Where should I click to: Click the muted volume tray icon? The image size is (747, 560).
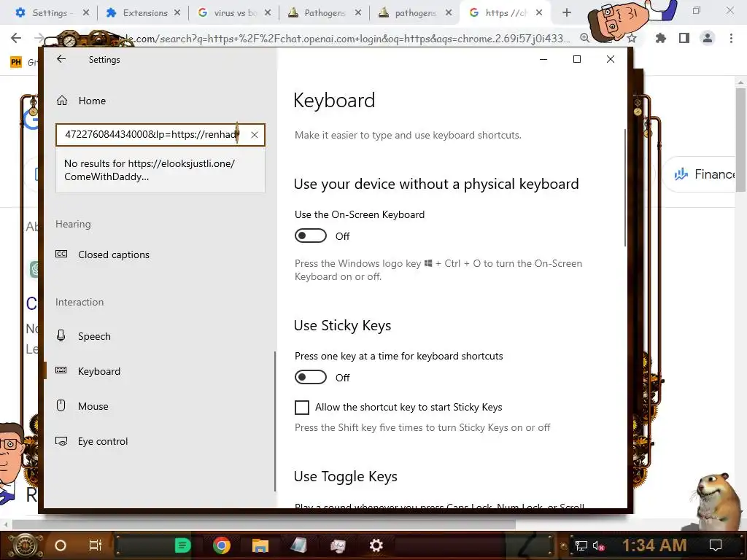coord(598,545)
